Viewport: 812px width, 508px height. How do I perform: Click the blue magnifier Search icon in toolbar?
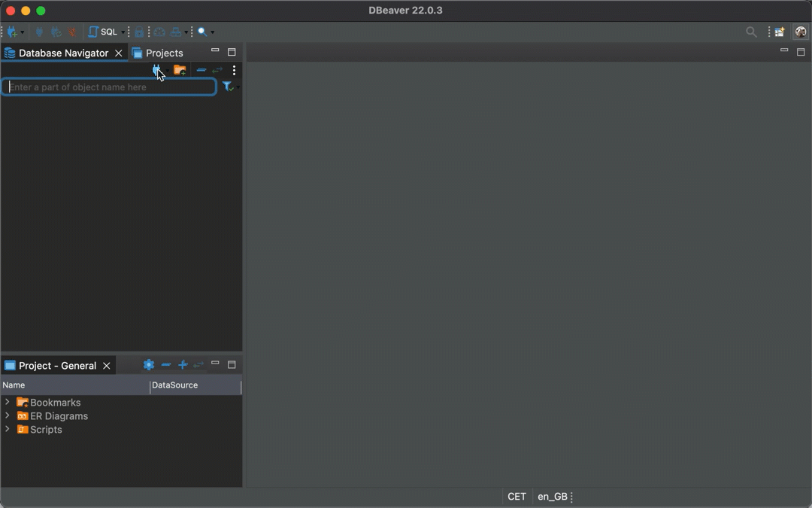point(202,32)
